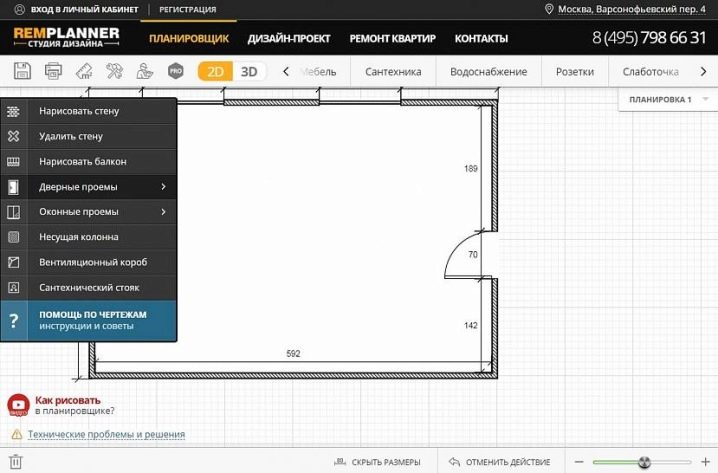Open the area ruler m² tool
Viewport: 718px width, 473px height.
point(85,72)
